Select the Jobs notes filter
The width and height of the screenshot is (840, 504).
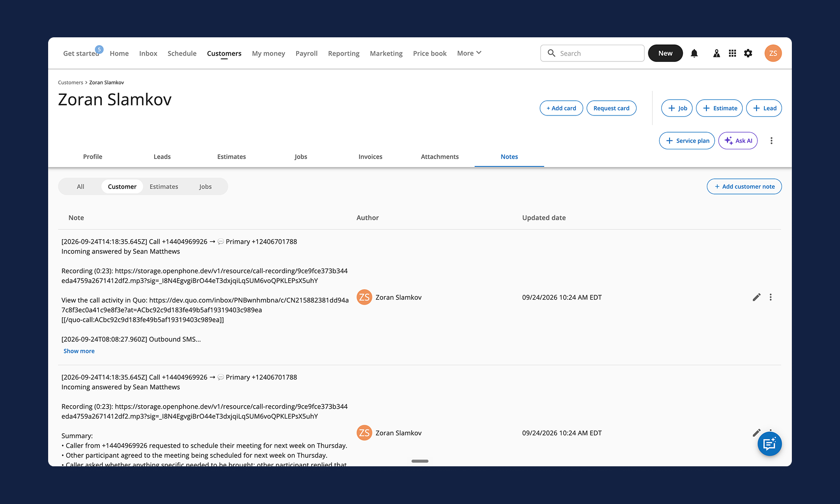205,187
